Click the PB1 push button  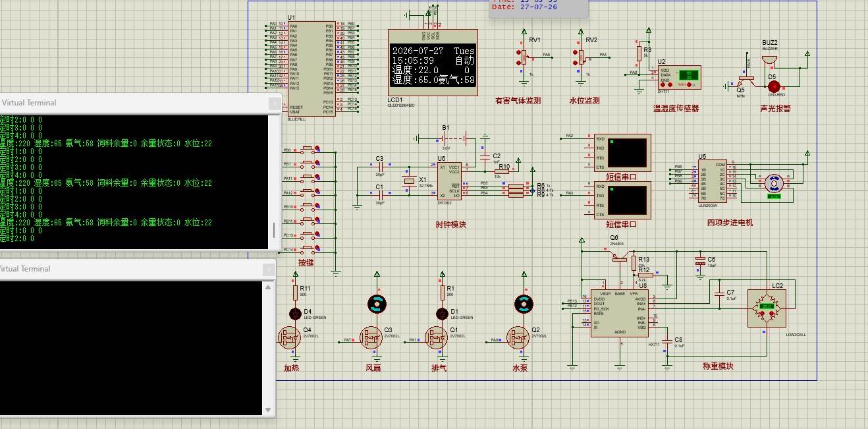pos(307,163)
